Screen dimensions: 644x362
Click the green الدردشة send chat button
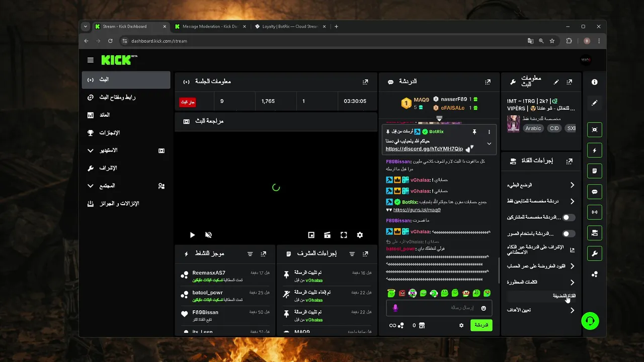pos(481,325)
